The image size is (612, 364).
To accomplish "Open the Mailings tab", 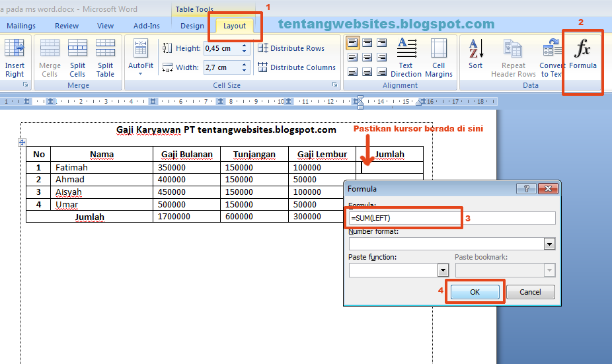I will coord(21,26).
